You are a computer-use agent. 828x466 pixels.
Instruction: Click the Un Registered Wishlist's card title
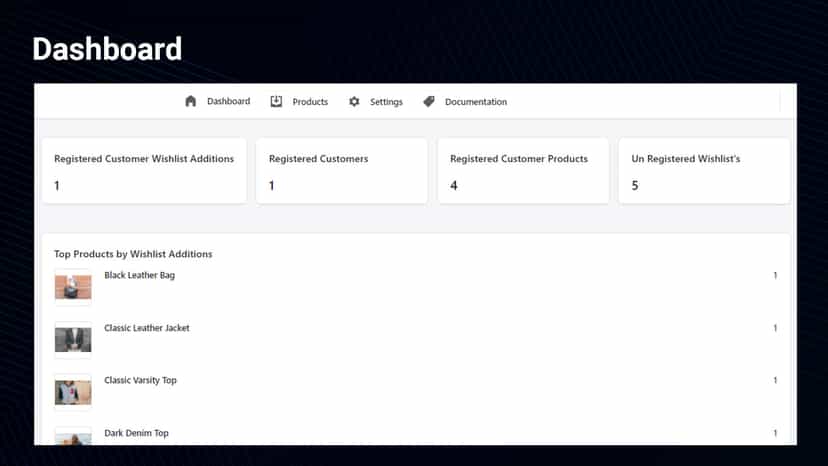click(x=685, y=159)
